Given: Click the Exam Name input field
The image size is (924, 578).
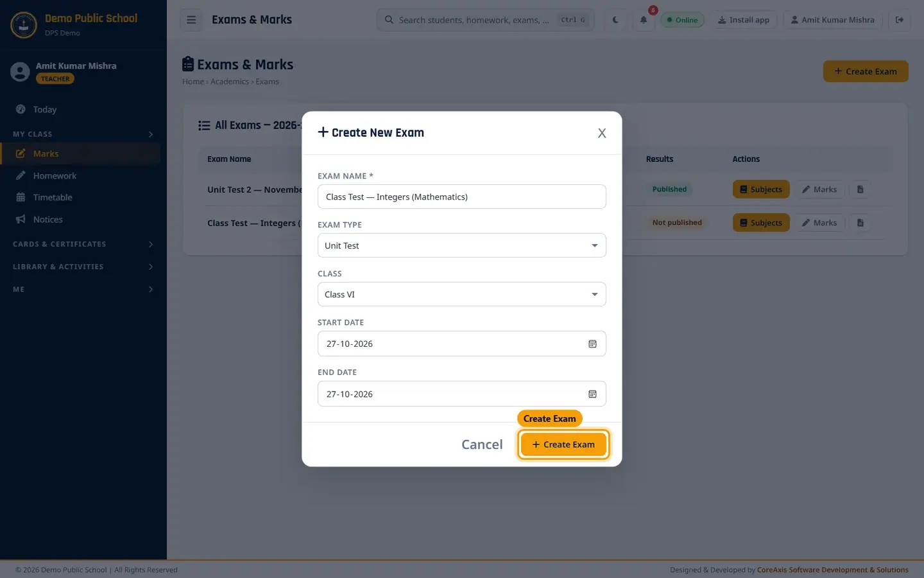Looking at the screenshot, I should pyautogui.click(x=462, y=197).
